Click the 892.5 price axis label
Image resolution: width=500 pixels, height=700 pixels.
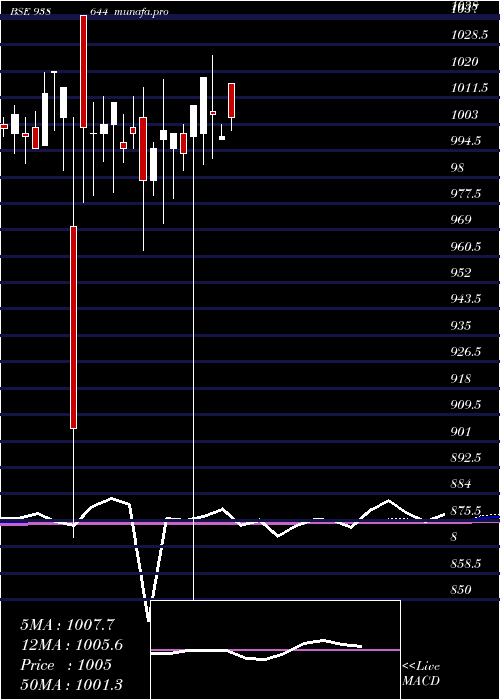coord(466,458)
